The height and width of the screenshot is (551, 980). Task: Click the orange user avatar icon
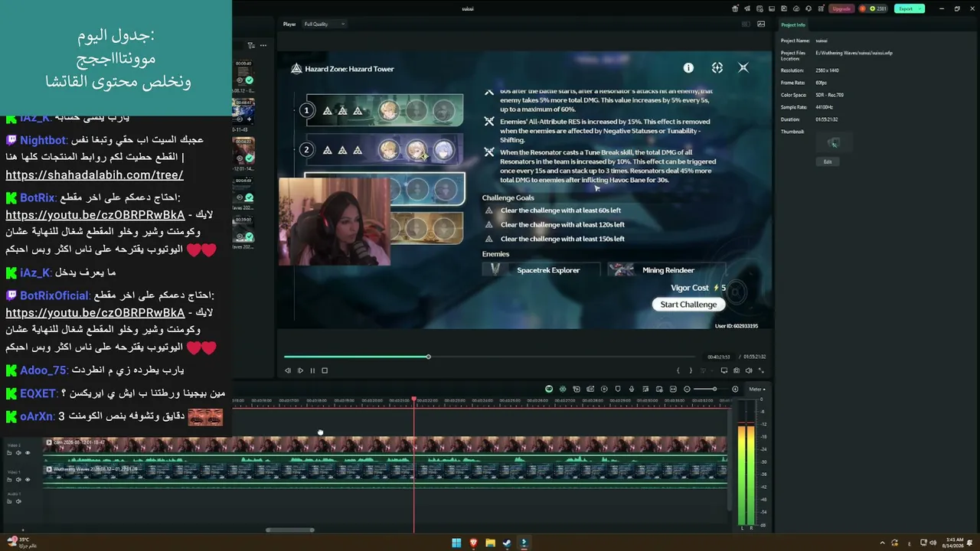click(x=863, y=8)
